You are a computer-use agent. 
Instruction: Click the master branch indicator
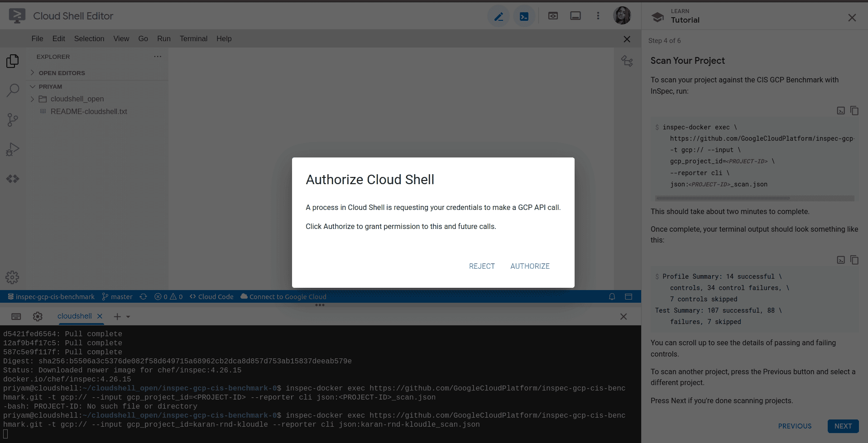point(117,296)
